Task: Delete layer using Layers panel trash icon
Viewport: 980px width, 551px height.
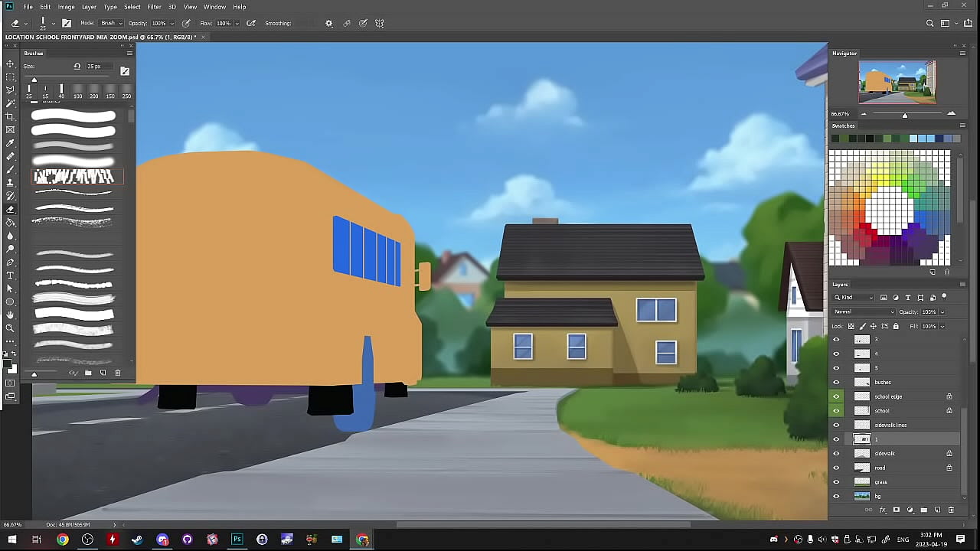Action: [x=951, y=510]
